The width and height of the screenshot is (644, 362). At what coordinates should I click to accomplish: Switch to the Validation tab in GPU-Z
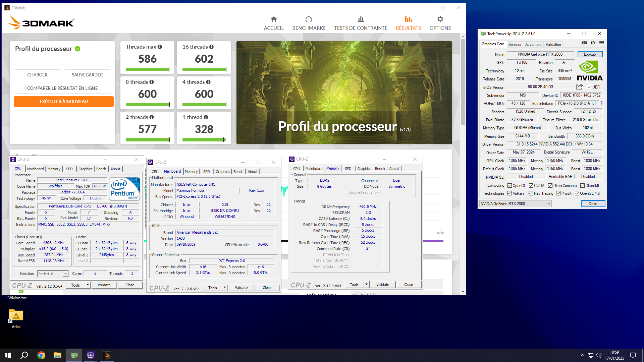click(x=553, y=44)
